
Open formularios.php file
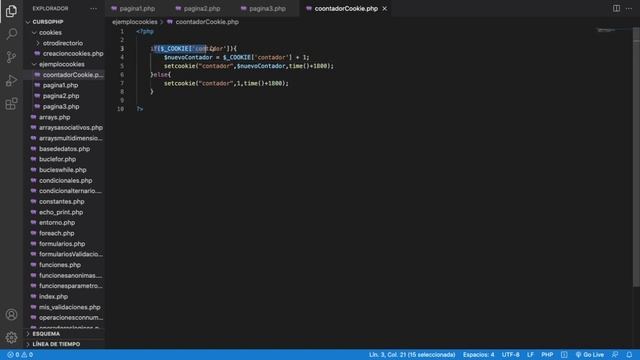coord(62,244)
